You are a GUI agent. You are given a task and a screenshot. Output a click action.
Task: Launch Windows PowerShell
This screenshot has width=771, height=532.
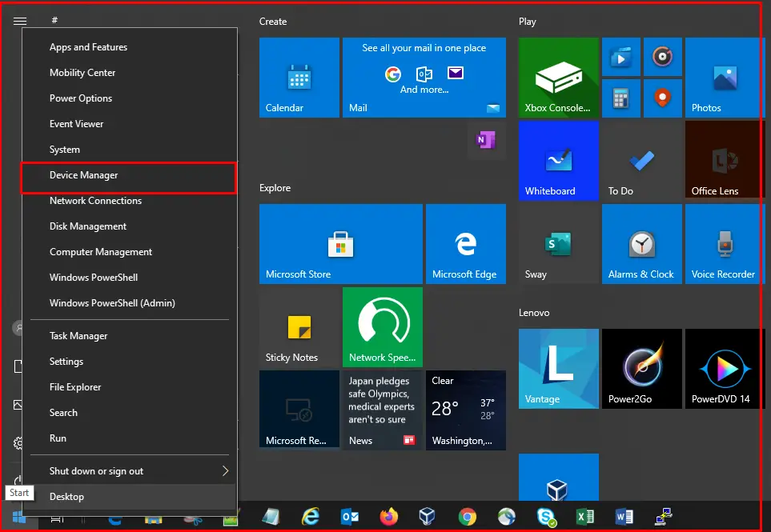[130, 277]
